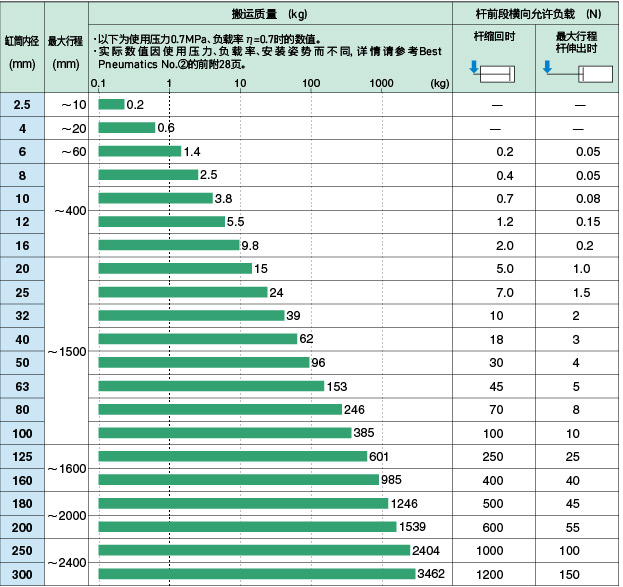Click the green bar labeled 0.2
623x587 pixels.
click(x=110, y=105)
